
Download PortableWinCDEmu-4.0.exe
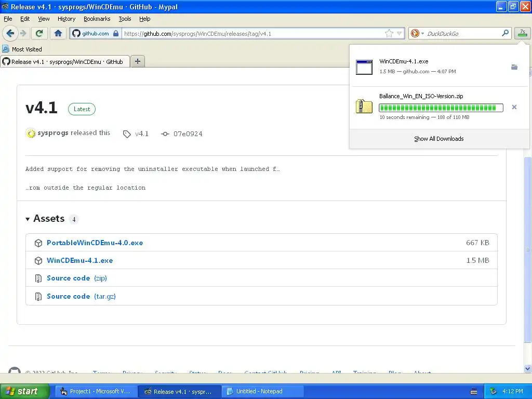[95, 243]
